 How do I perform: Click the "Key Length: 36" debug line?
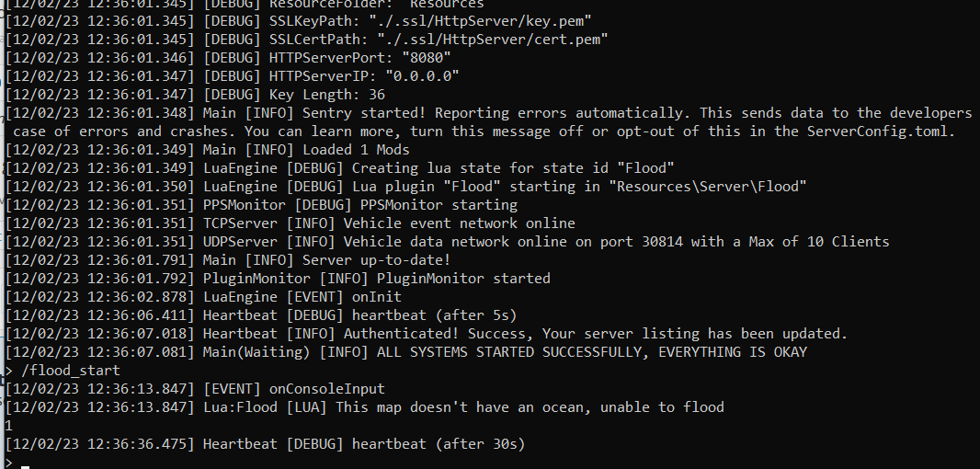(x=326, y=95)
